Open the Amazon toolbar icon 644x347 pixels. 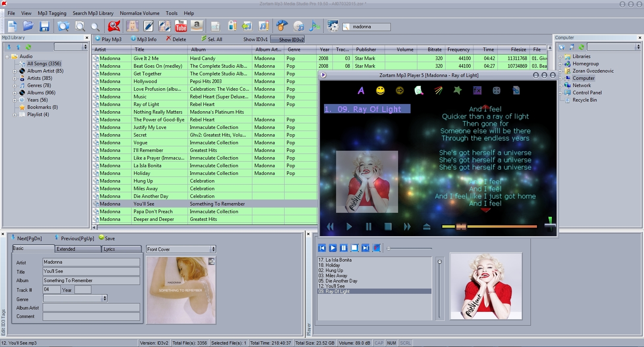pos(197,27)
